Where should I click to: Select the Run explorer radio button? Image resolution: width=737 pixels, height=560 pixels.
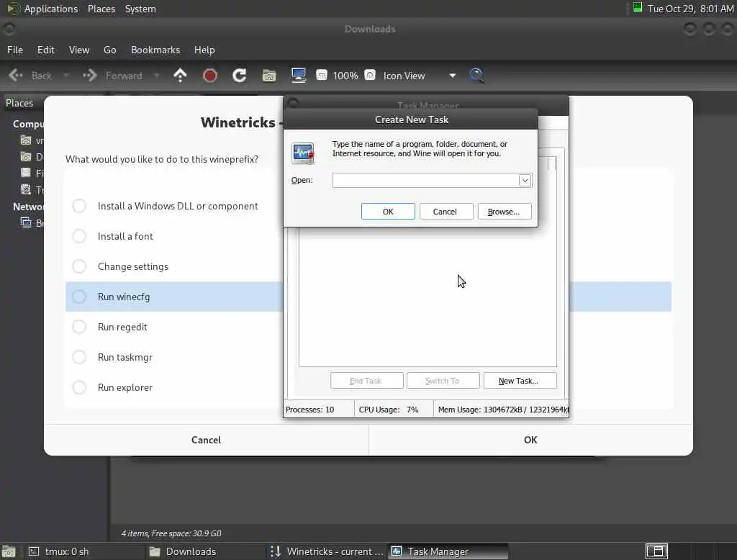[79, 387]
